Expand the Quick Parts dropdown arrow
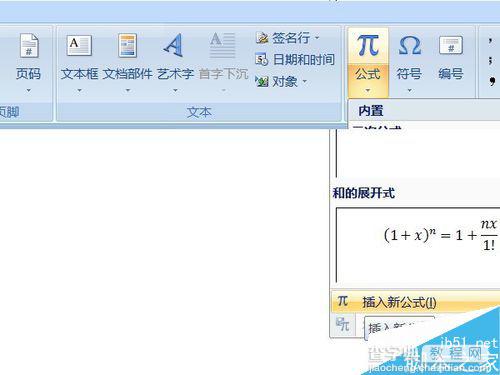This screenshot has height=375, width=500. click(x=128, y=90)
